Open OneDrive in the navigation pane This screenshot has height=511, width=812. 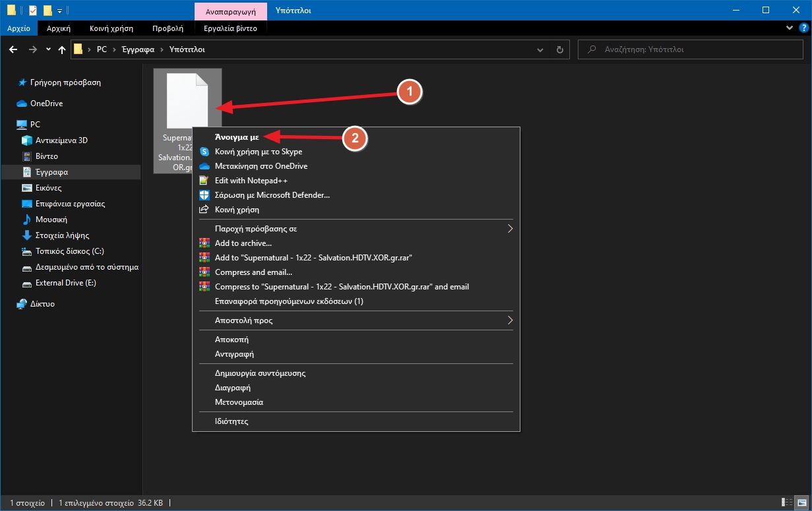[x=46, y=104]
